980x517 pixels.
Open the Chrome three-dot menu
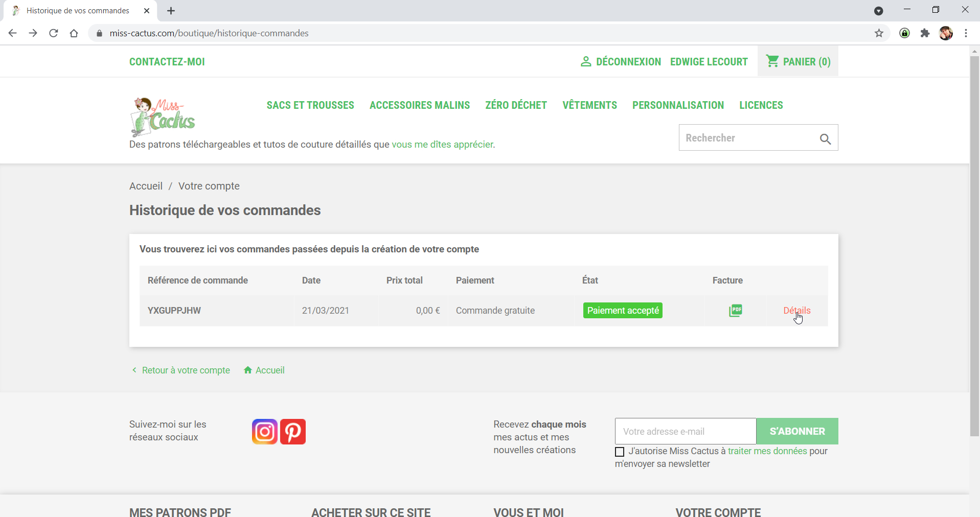[966, 33]
